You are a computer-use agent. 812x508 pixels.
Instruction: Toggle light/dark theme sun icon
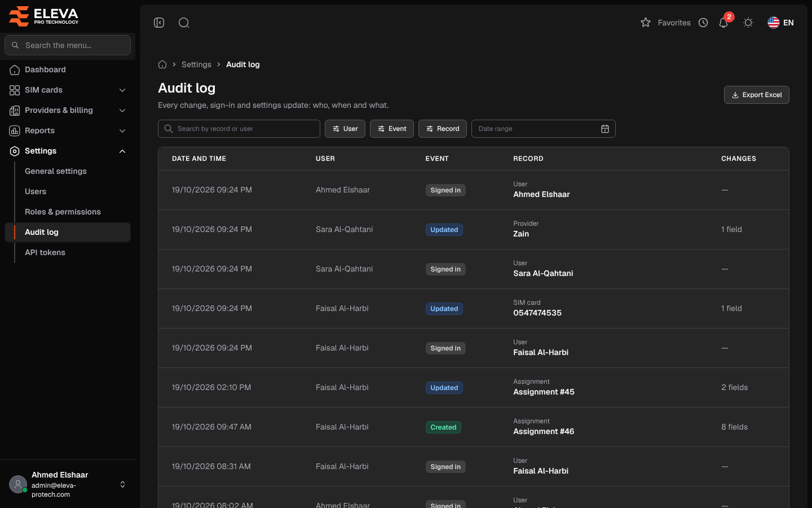(x=748, y=23)
